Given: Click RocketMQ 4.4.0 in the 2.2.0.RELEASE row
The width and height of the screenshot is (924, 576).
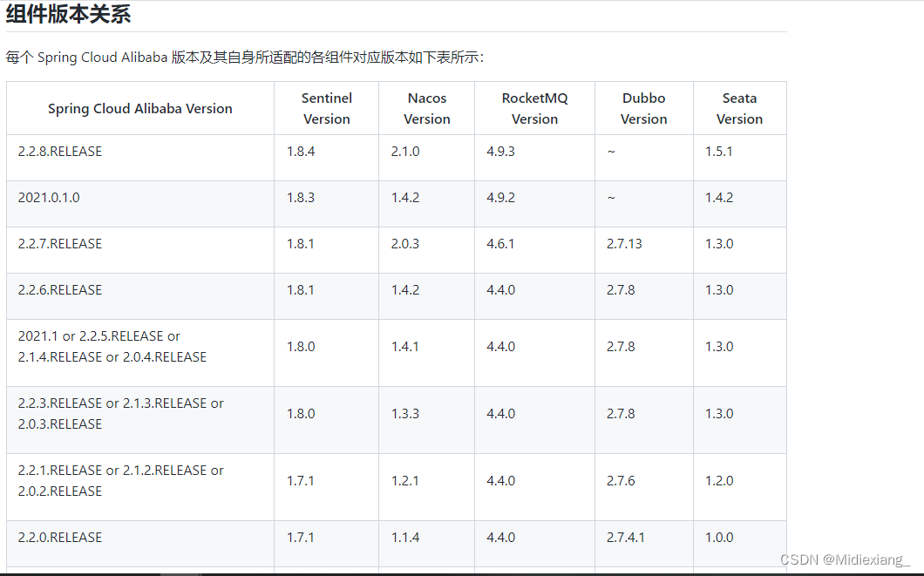Looking at the screenshot, I should [501, 537].
